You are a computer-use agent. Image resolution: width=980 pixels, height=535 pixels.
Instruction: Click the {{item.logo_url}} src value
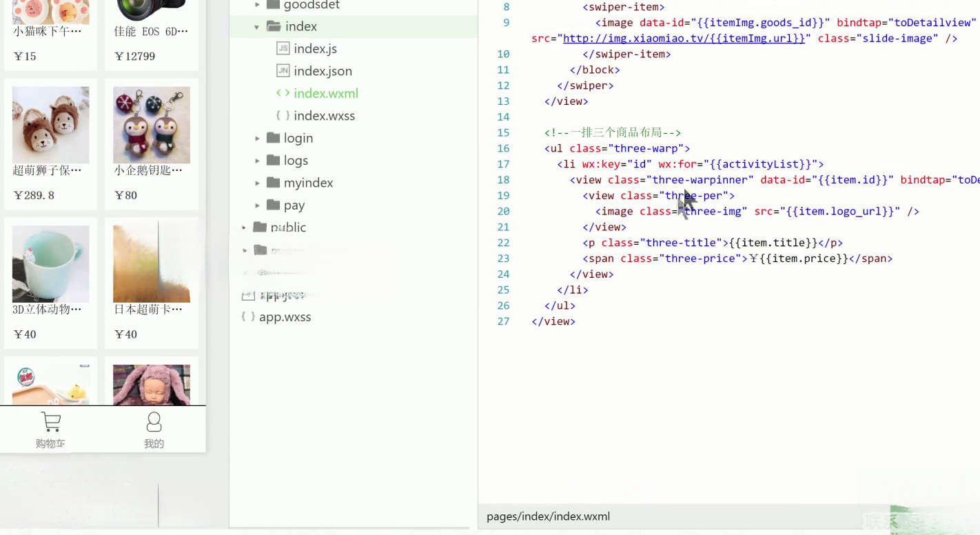839,212
